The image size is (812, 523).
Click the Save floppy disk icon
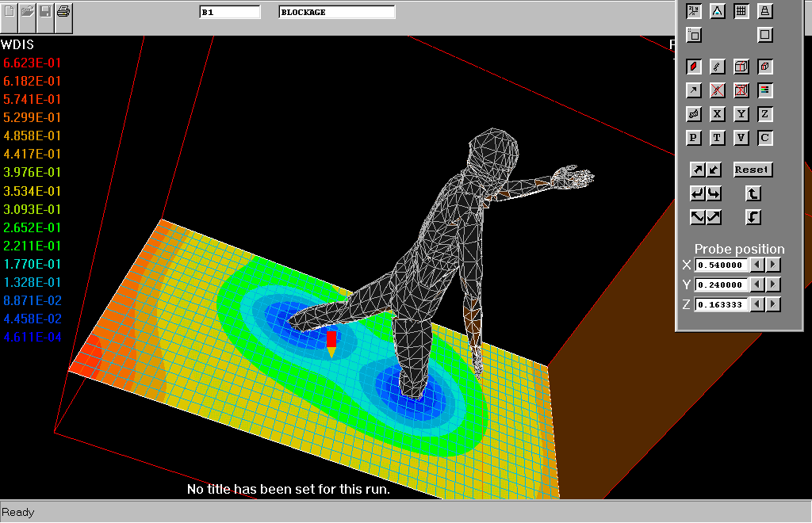pos(46,12)
